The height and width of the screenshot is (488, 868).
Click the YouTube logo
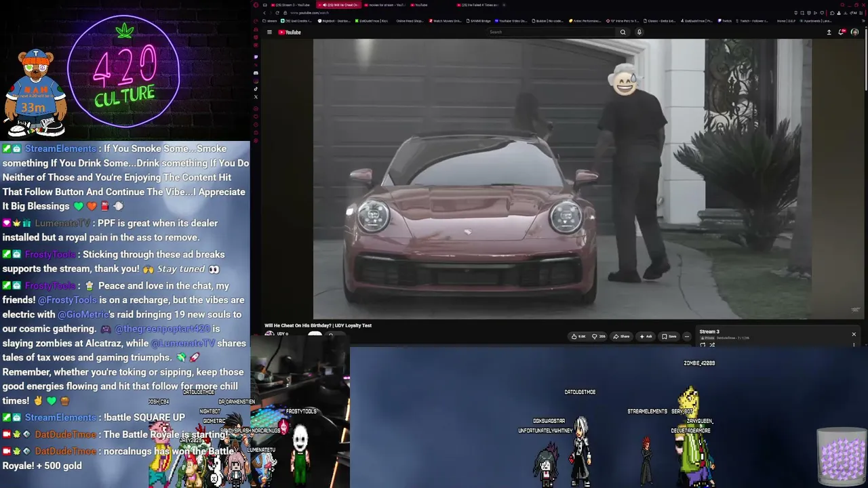(x=290, y=32)
